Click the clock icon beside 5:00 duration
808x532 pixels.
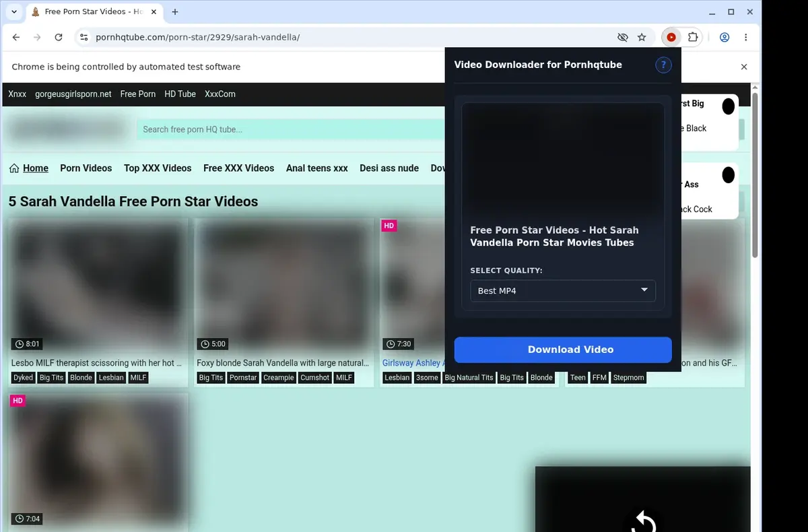click(205, 344)
